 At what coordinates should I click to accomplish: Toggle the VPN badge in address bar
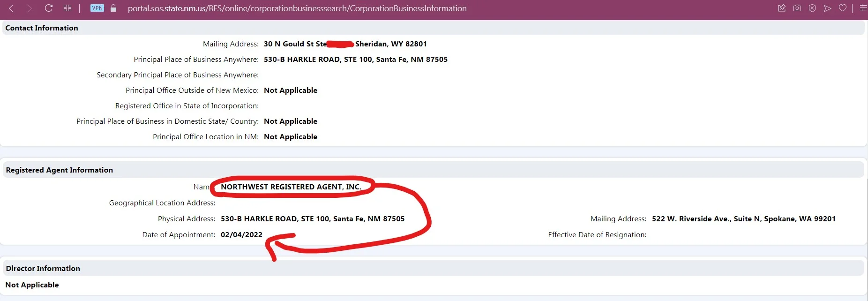coord(97,8)
